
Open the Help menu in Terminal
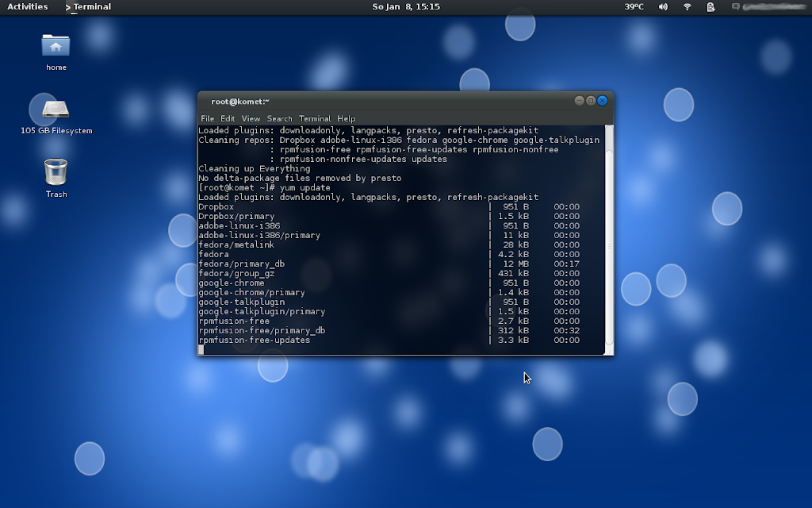[x=346, y=118]
